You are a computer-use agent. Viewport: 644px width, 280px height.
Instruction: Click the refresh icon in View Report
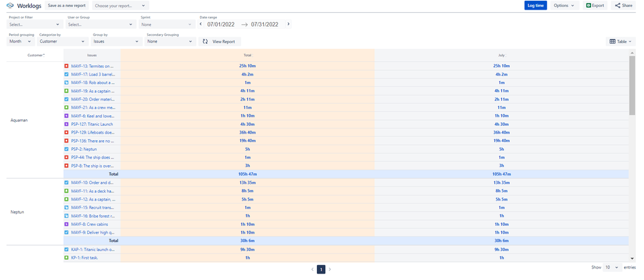coord(205,41)
